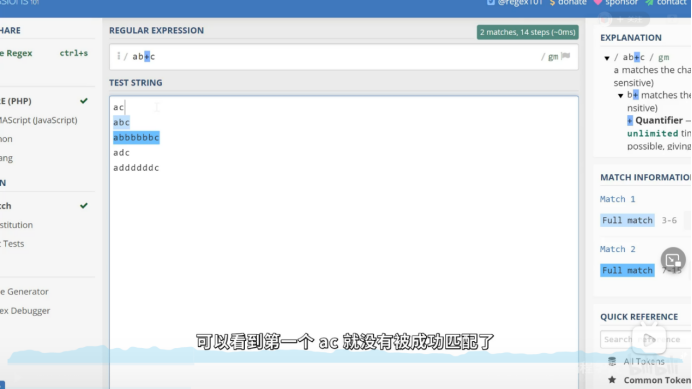
Task: Click Match 1 Full match badge
Action: [x=627, y=220]
